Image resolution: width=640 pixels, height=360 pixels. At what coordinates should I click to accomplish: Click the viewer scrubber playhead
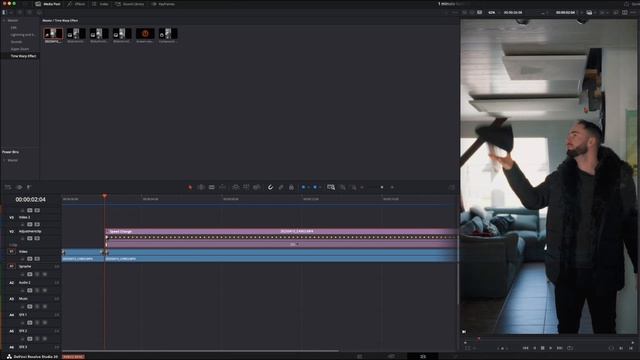(478, 339)
